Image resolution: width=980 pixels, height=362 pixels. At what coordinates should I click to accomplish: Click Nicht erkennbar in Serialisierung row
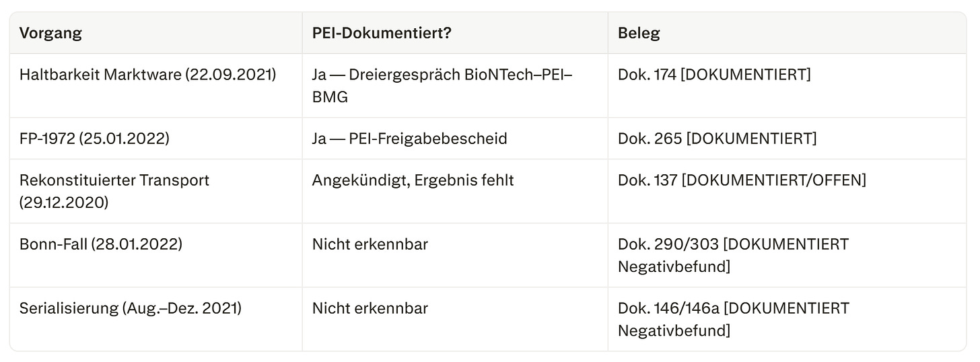click(x=370, y=308)
